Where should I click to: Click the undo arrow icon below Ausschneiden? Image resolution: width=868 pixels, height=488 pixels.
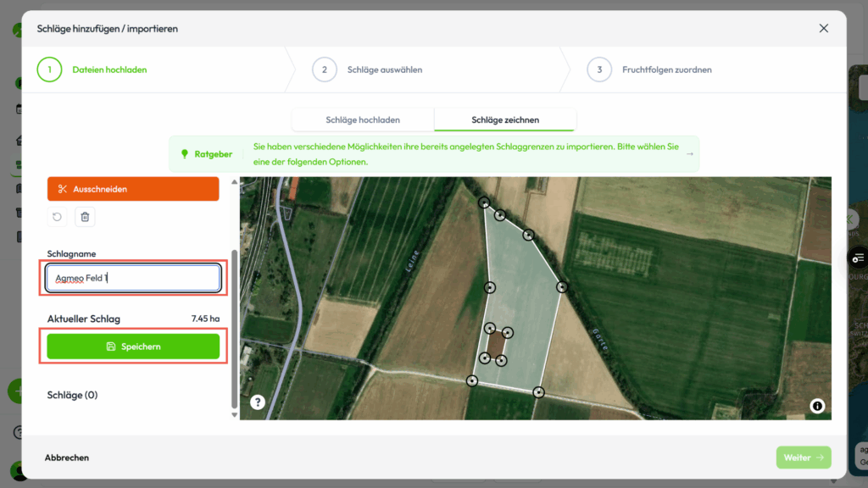click(x=57, y=217)
